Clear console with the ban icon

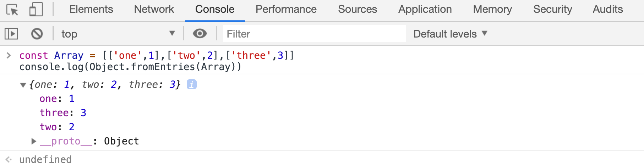click(x=37, y=34)
